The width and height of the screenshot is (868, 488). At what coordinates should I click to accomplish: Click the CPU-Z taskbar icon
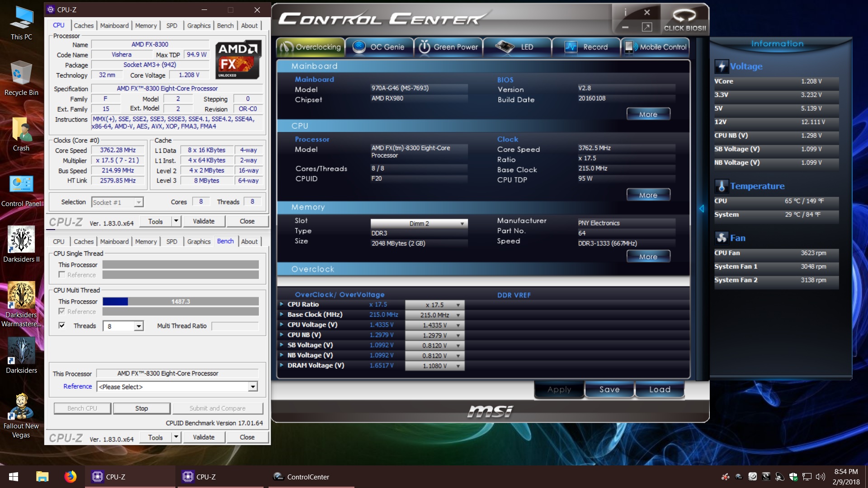97,476
